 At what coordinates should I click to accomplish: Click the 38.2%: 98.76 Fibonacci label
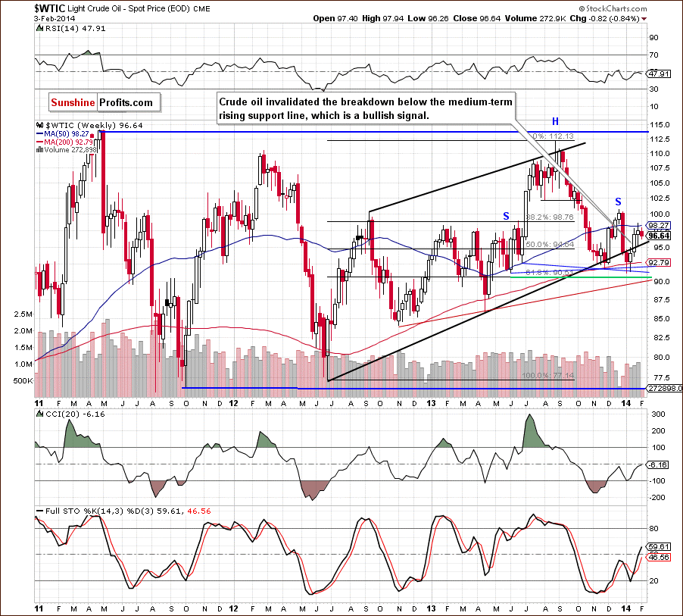pos(550,217)
